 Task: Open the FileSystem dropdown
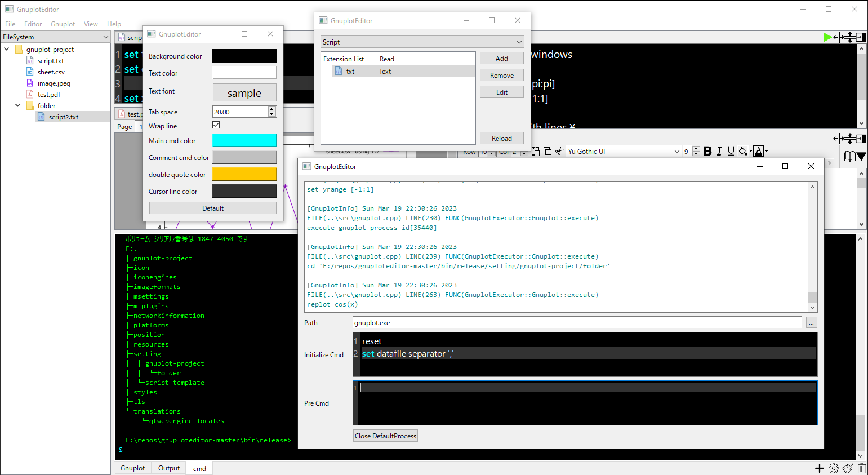56,37
